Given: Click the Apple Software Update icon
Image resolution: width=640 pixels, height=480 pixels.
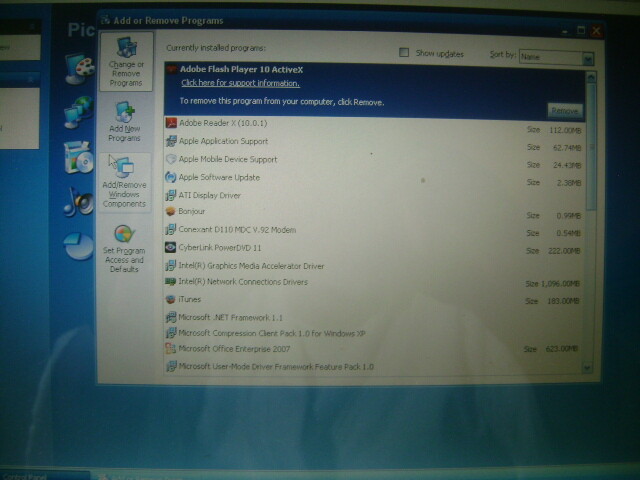Looking at the screenshot, I should tap(171, 177).
